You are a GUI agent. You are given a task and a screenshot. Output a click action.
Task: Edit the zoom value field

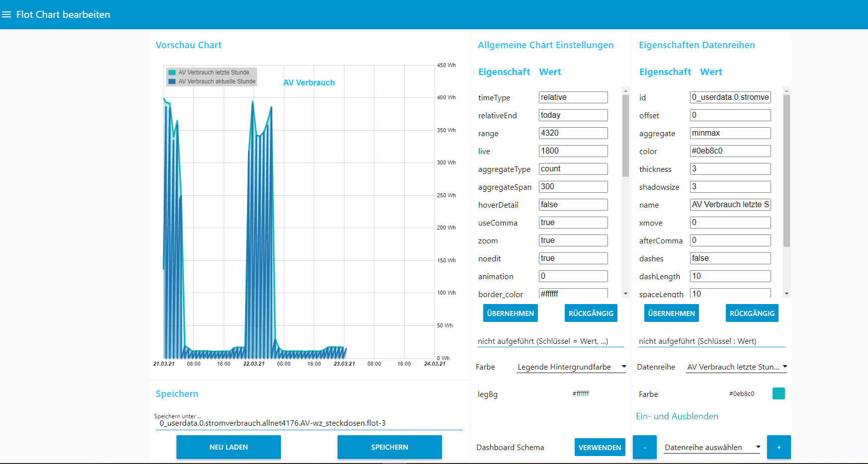573,240
